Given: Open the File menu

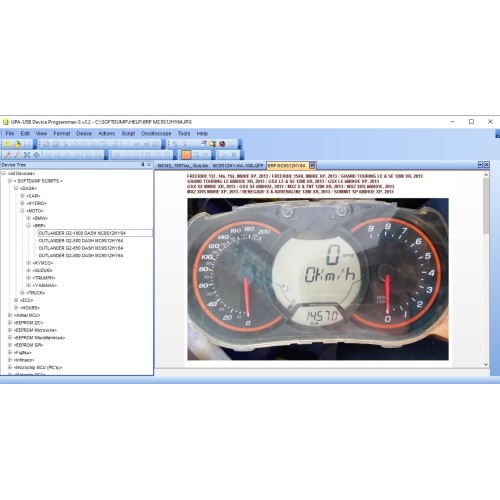Looking at the screenshot, I should pos(10,133).
